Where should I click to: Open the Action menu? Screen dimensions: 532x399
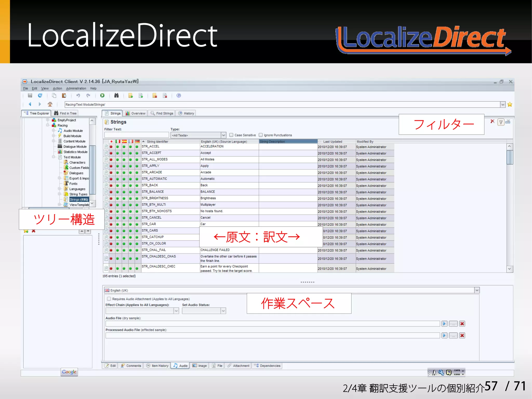(x=57, y=88)
